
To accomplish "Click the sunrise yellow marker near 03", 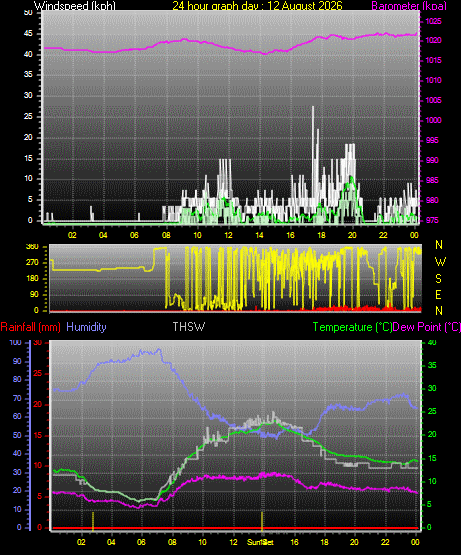I will 93,521.
